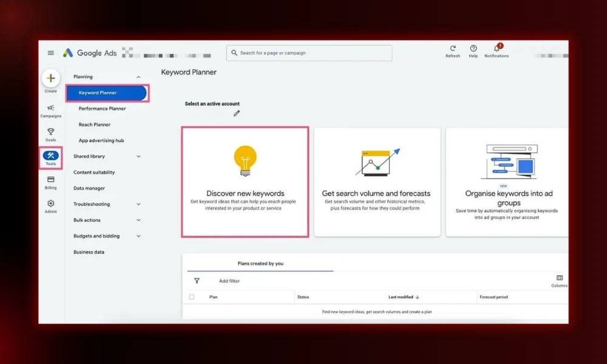Screen dimensions: 607x364
Task: Click the Status column header
Action: pos(303,297)
